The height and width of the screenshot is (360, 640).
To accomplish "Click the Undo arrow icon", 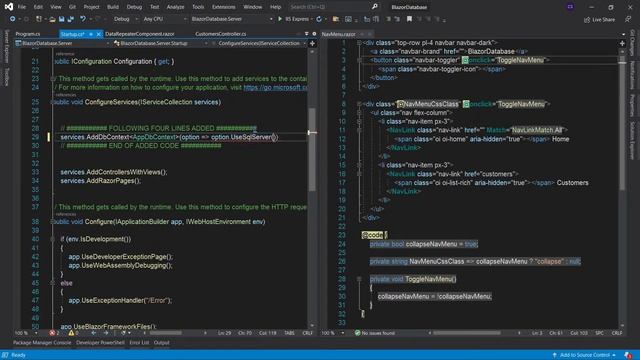I will 82,19.
